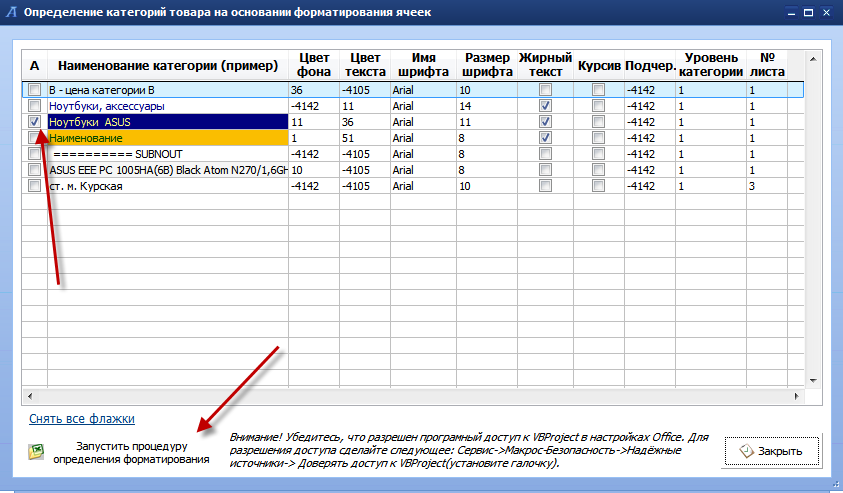Tick the checkbox for the 'ASUS EEE PC 1005HA' row

[34, 170]
